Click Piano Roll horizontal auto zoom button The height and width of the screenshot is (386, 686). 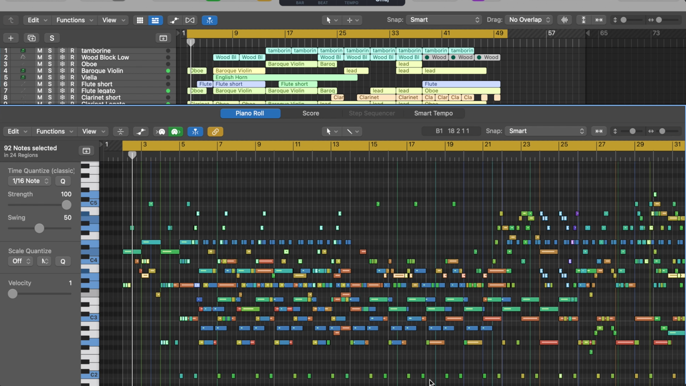(598, 131)
